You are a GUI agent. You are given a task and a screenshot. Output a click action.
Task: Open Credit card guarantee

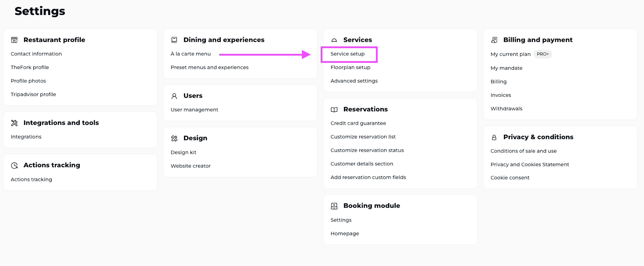click(358, 123)
